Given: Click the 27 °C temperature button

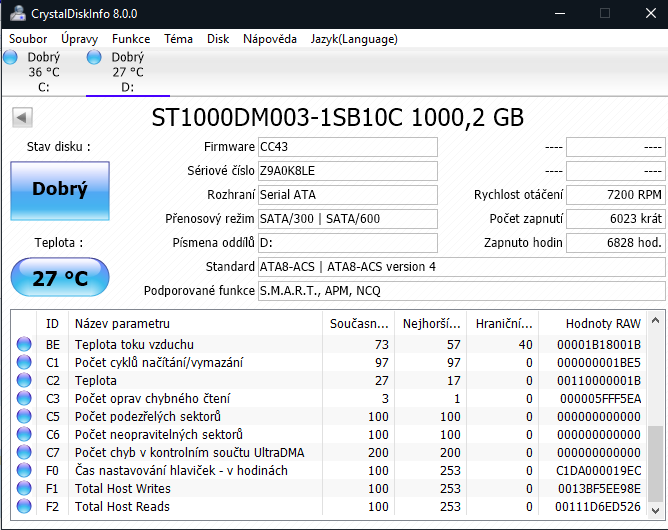Looking at the screenshot, I should point(59,278).
